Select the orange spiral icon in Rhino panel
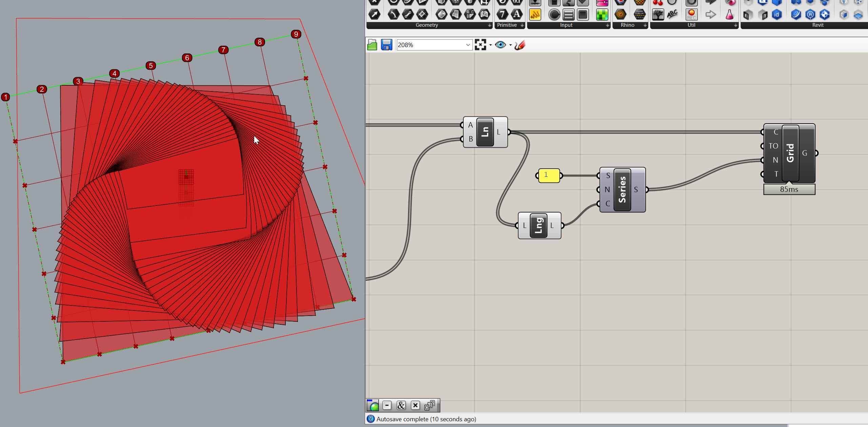 pyautogui.click(x=620, y=15)
